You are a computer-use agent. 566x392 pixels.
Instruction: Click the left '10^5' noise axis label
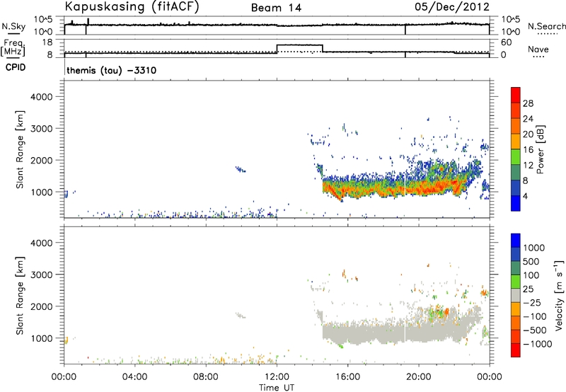43,19
